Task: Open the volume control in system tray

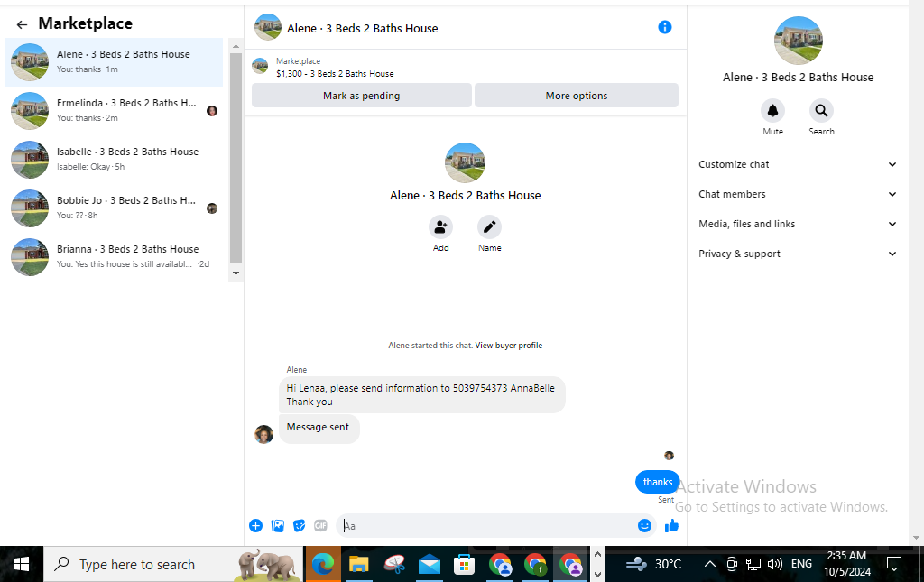Action: click(x=775, y=564)
